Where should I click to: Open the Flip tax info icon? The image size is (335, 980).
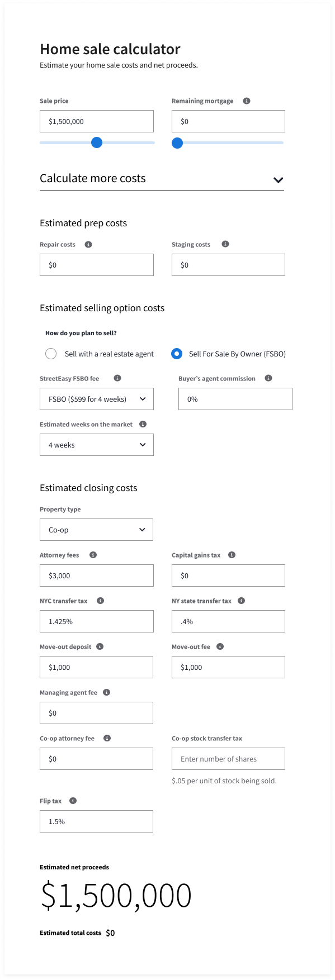coord(73,800)
